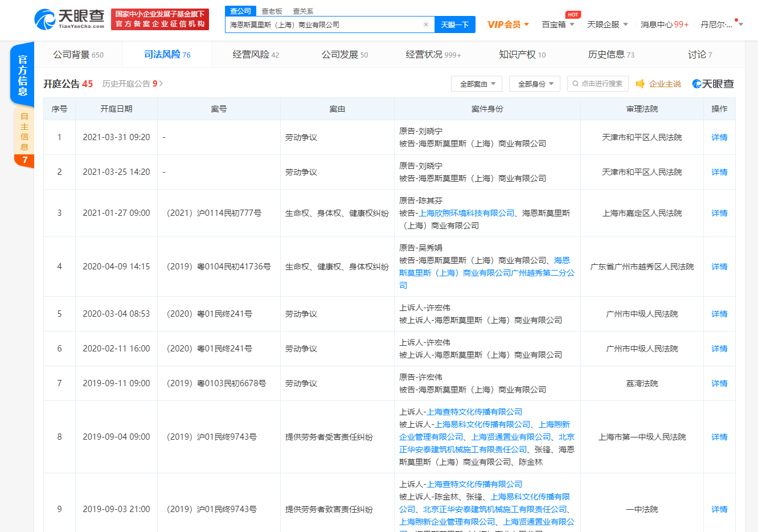Click the 企业主说 link
The image size is (758, 532).
pyautogui.click(x=665, y=84)
